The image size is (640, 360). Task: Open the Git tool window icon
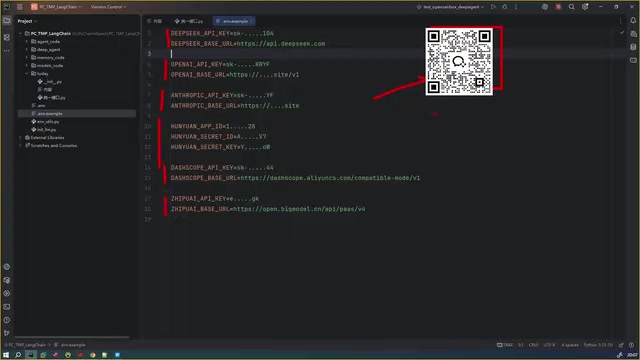click(x=7, y=333)
